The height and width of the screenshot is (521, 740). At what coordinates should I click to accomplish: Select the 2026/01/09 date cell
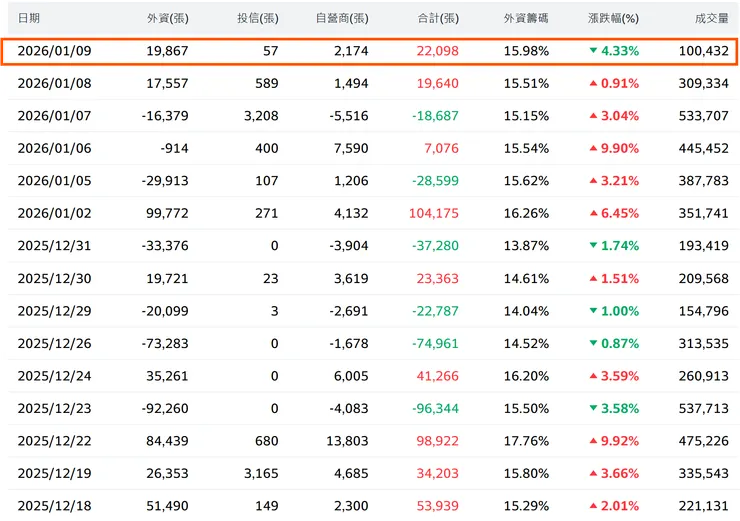[x=54, y=51]
